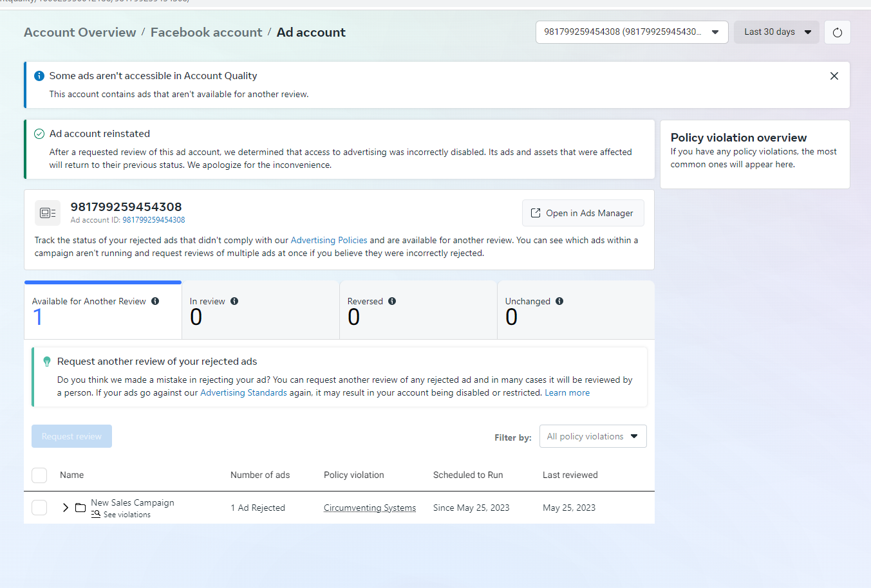The image size is (871, 588).
Task: Go to Account Overview breadcrumb
Action: (x=80, y=32)
